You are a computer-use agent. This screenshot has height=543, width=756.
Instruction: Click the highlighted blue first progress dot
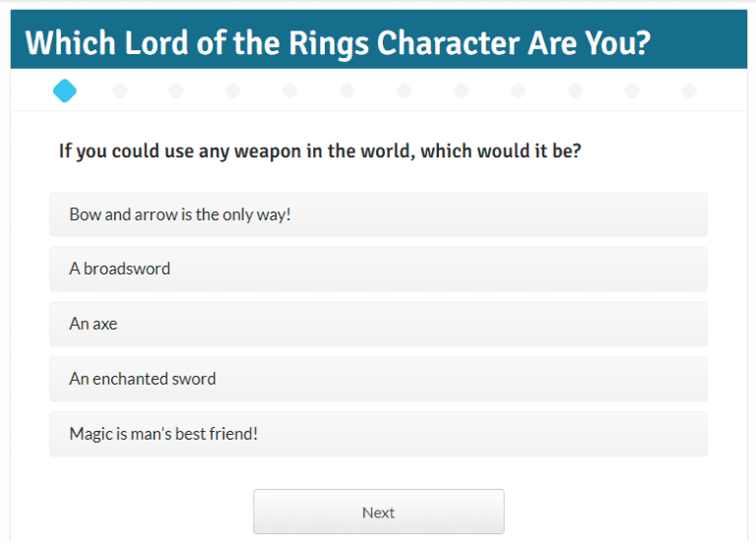click(x=65, y=91)
